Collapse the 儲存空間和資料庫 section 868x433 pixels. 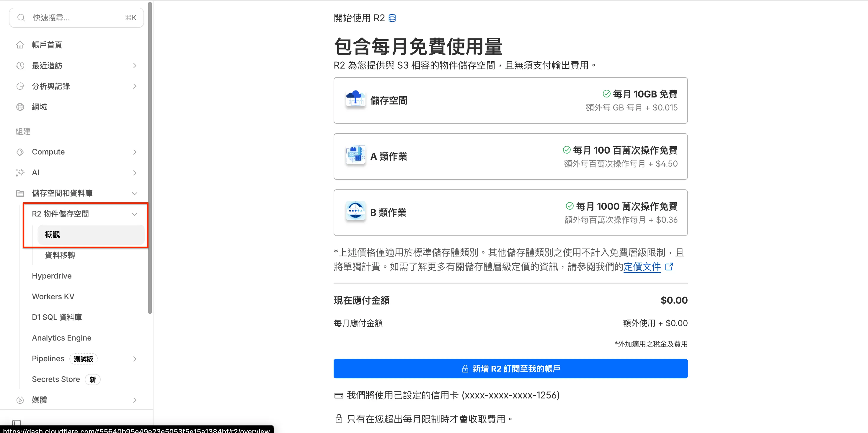[134, 193]
